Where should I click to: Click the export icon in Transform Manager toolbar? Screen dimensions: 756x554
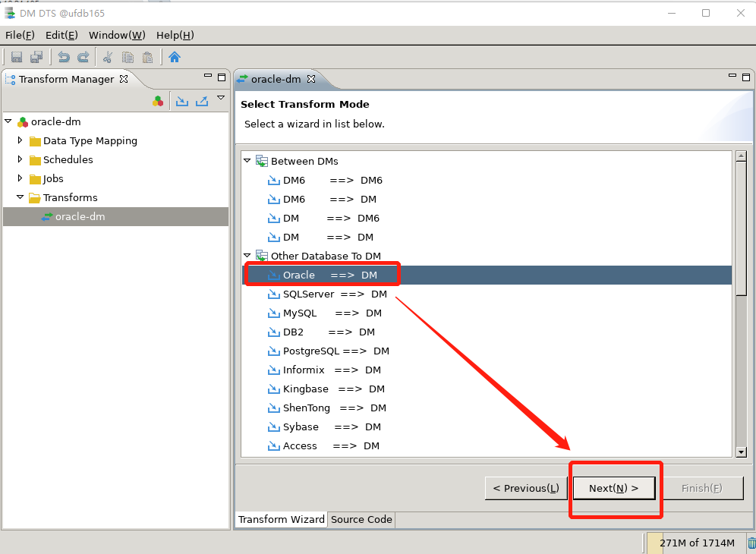[202, 101]
